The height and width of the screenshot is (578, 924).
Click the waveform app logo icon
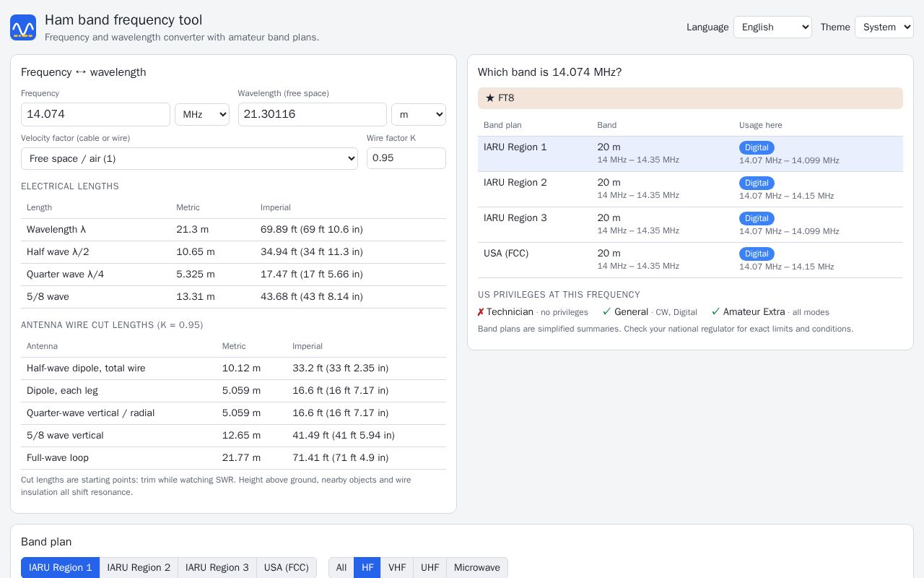pyautogui.click(x=23, y=27)
